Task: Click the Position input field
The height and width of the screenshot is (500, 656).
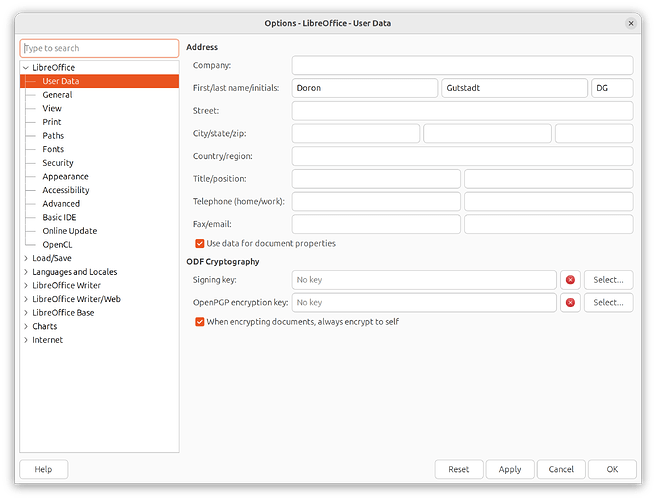Action: point(548,179)
